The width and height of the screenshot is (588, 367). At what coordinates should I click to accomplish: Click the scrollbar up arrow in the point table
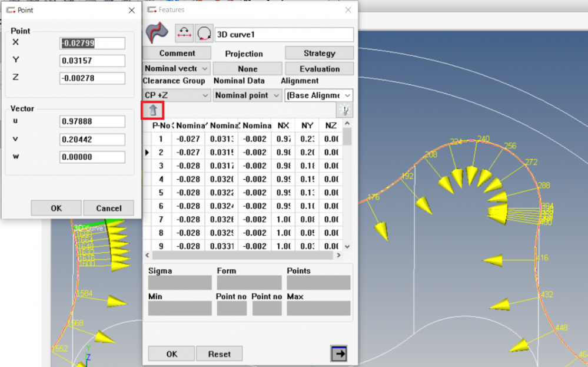[x=347, y=123]
